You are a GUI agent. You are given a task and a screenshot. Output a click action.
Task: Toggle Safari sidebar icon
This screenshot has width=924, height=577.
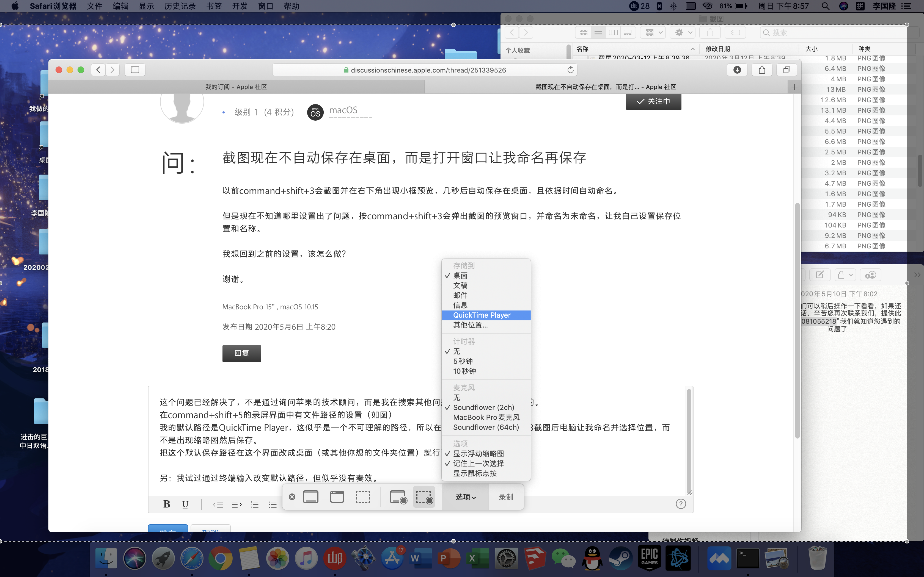point(135,70)
